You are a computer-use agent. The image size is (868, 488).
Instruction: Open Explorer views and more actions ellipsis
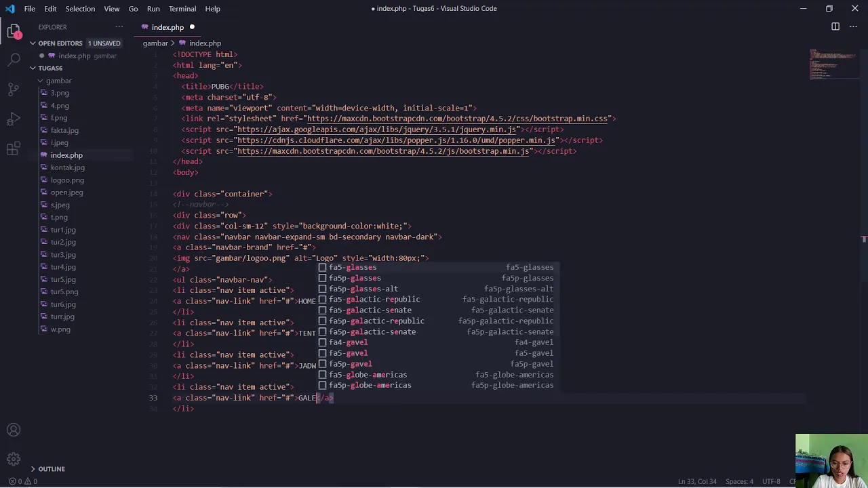[x=119, y=27]
